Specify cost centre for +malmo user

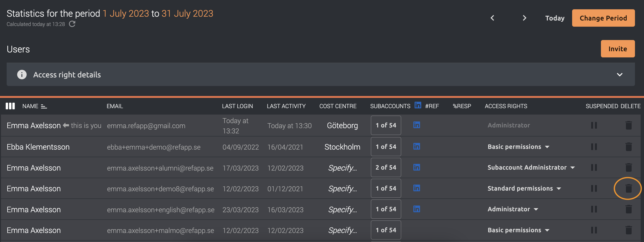(x=342, y=231)
